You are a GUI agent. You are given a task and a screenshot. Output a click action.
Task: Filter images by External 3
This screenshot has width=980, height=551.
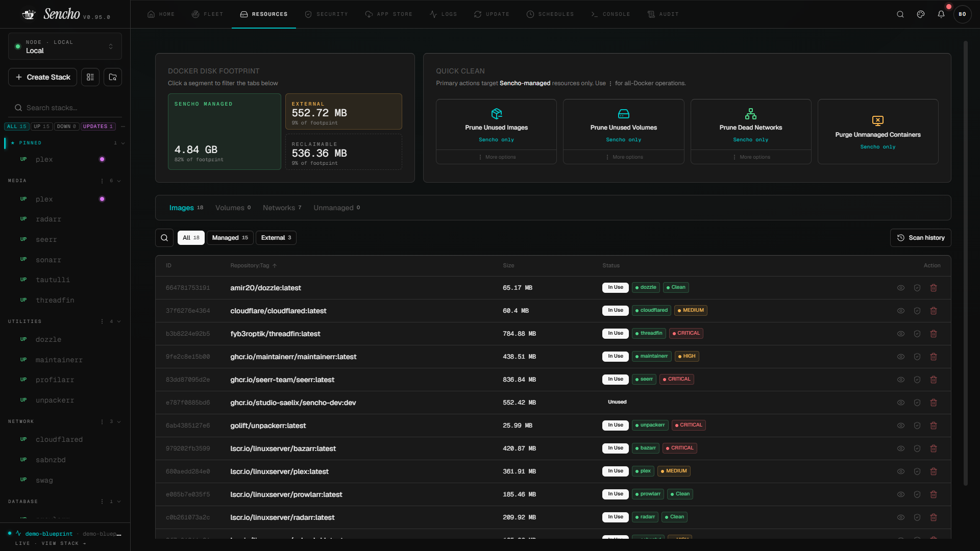pos(276,238)
